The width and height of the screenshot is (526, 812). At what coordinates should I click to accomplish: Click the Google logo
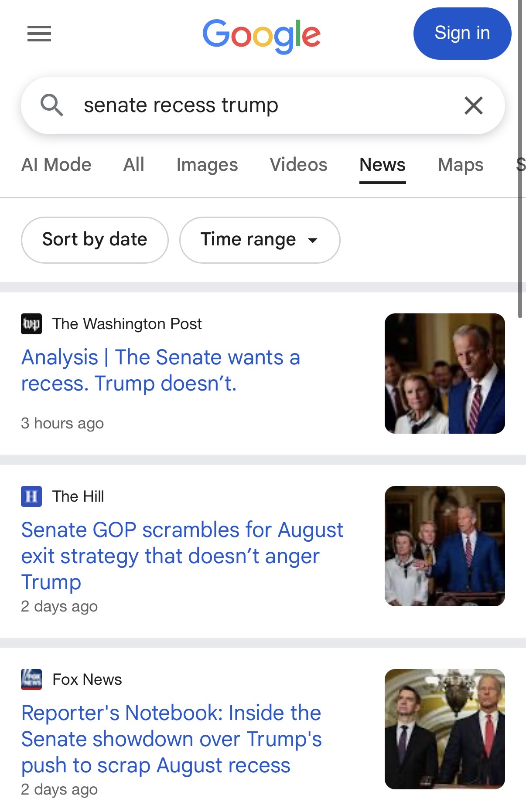(x=262, y=36)
